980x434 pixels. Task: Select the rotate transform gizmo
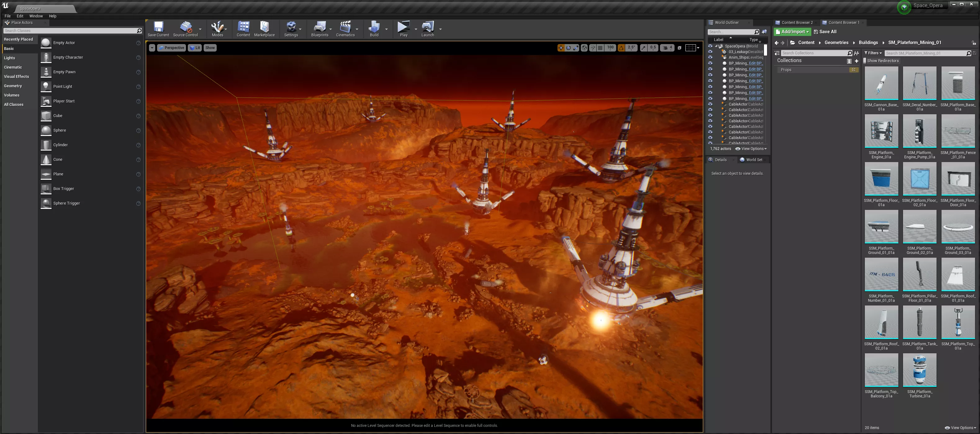[x=568, y=48]
